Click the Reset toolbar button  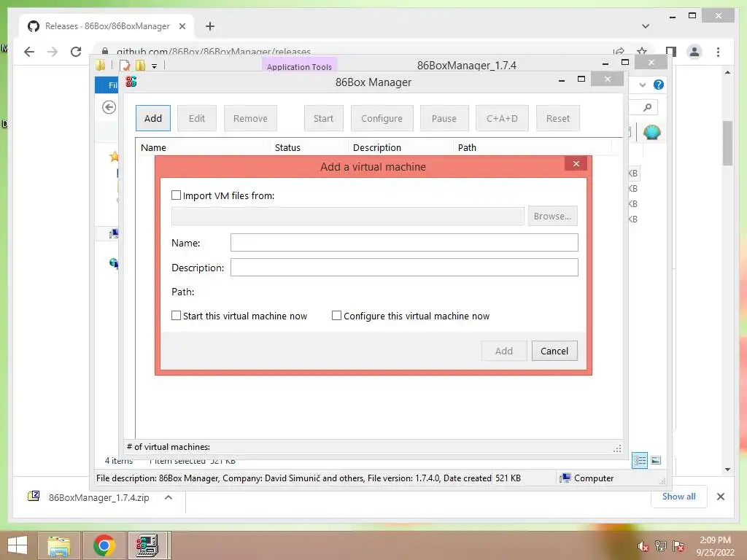(x=558, y=118)
